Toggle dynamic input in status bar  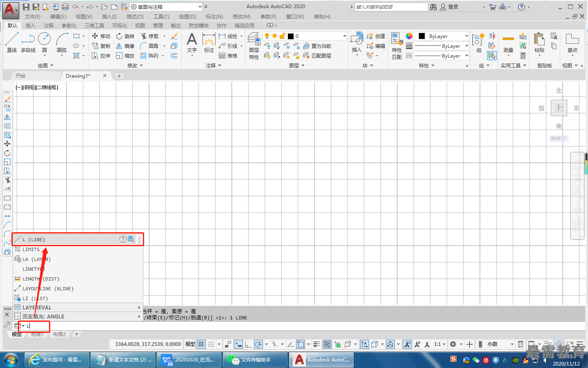coord(238,344)
